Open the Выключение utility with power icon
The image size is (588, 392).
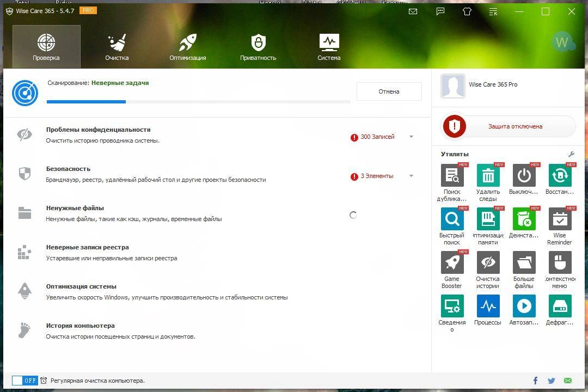coord(524,175)
